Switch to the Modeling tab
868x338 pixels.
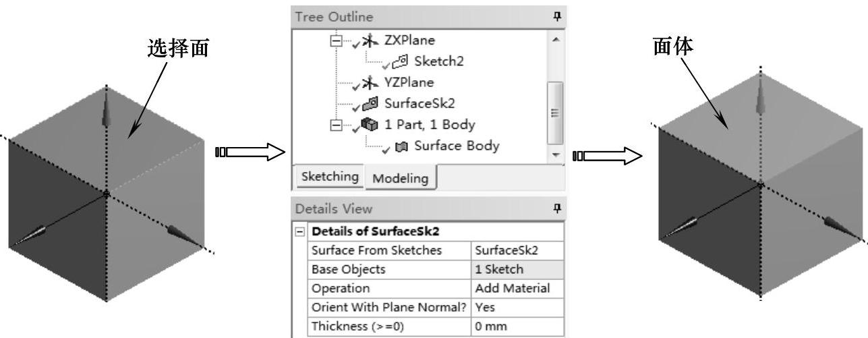click(x=400, y=179)
